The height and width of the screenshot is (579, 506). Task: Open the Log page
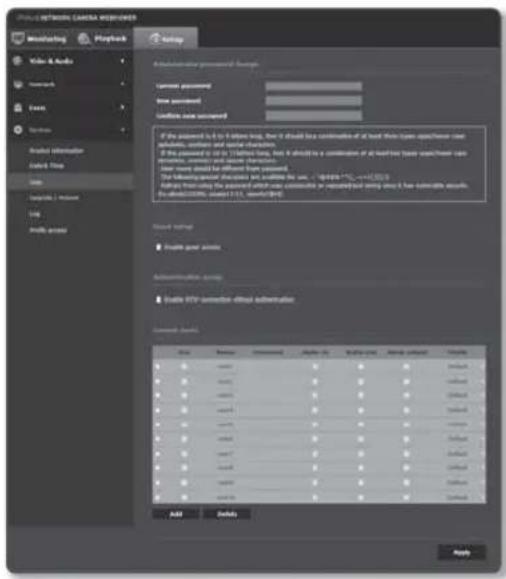[x=34, y=214]
